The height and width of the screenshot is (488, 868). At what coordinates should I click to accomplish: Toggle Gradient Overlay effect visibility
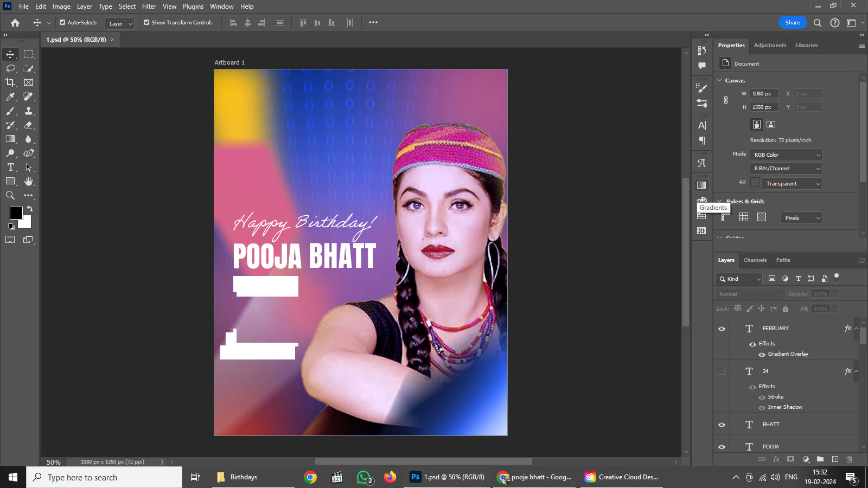(x=762, y=355)
